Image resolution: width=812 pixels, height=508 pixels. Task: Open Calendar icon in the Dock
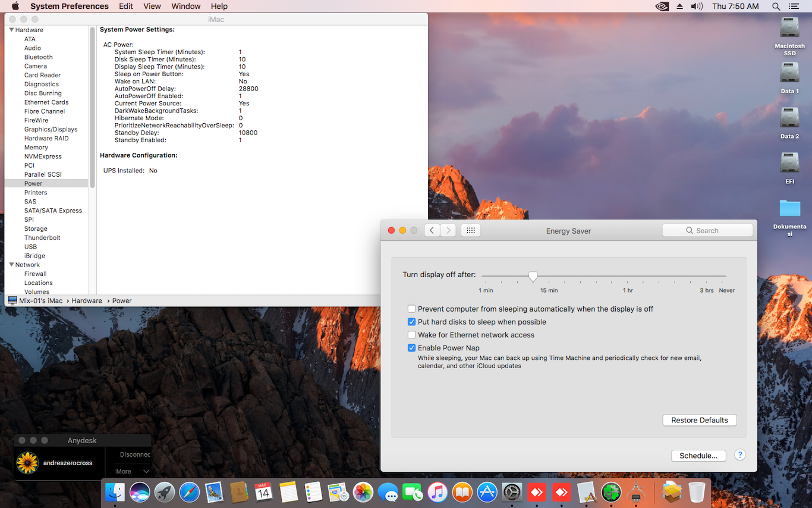(263, 492)
